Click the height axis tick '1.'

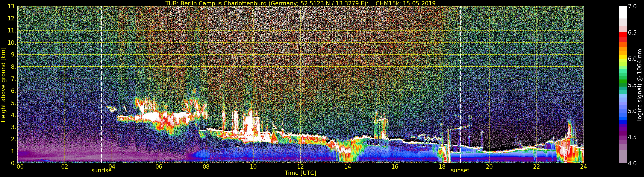(x=14, y=151)
